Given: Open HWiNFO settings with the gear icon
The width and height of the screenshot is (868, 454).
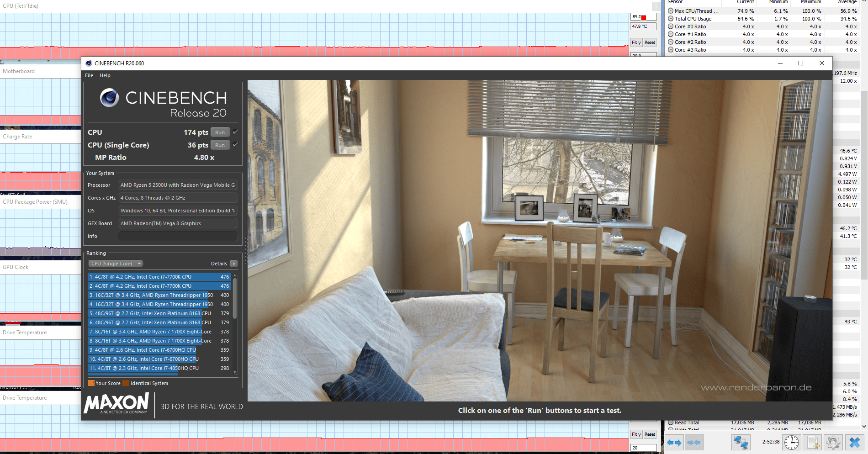Looking at the screenshot, I should (833, 443).
